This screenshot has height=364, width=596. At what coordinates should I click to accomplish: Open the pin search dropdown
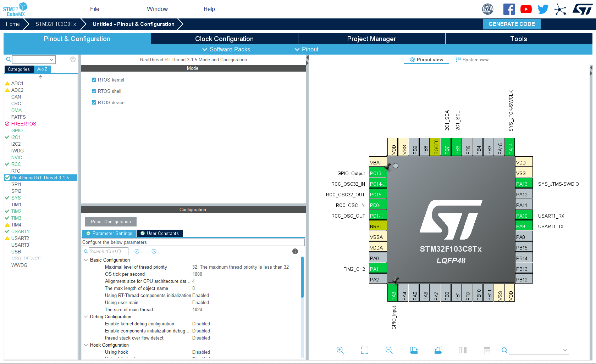click(x=565, y=350)
